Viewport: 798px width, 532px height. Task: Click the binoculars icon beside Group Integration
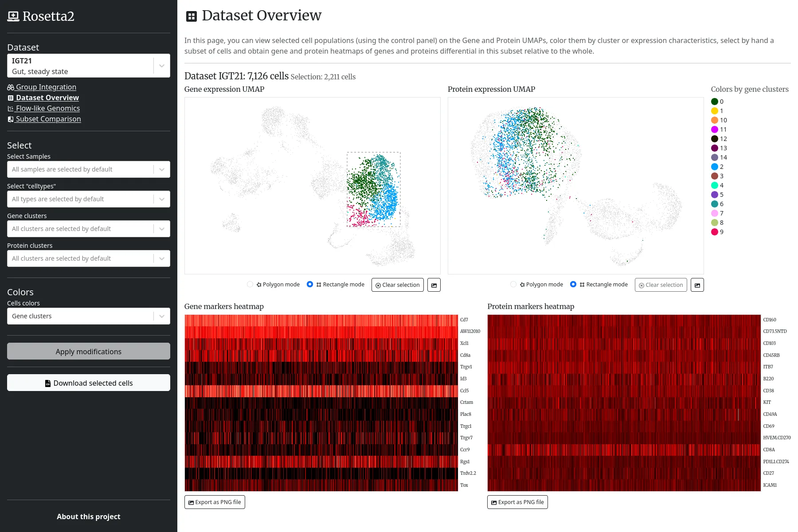coord(11,87)
